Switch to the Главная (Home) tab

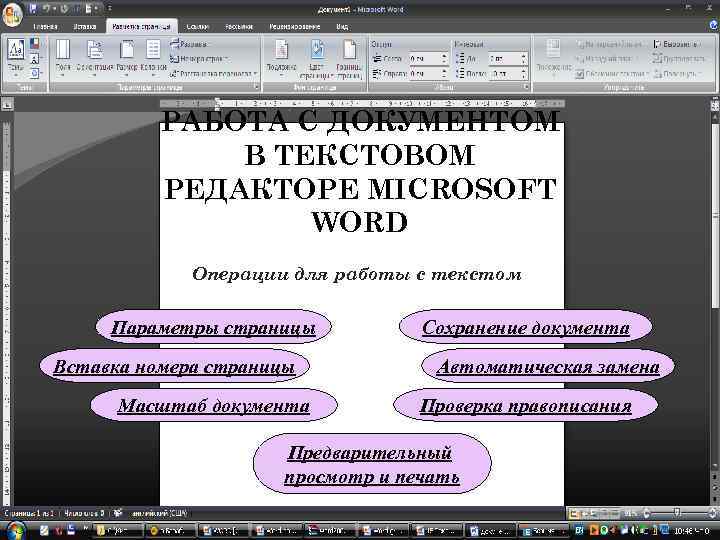click(x=45, y=27)
